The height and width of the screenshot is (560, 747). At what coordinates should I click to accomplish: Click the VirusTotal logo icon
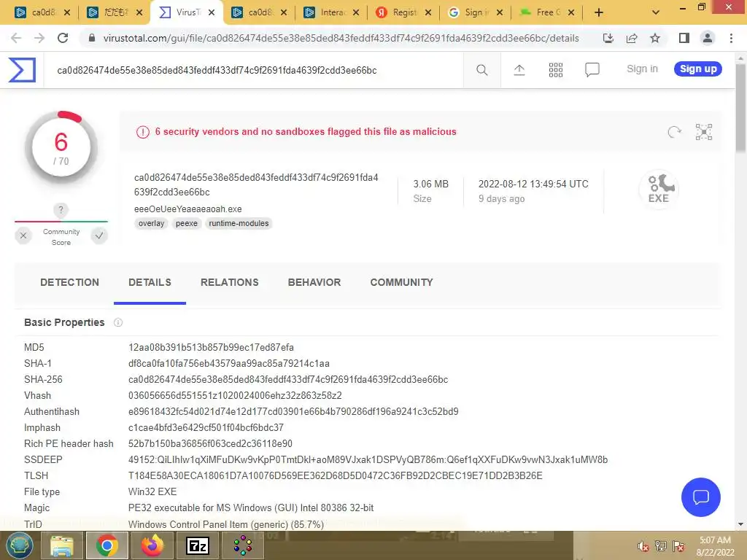(22, 70)
